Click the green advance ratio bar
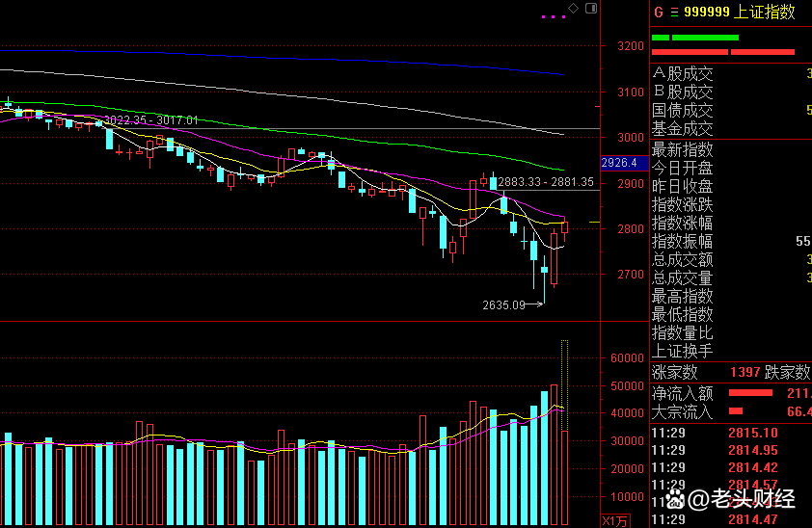 click(694, 38)
